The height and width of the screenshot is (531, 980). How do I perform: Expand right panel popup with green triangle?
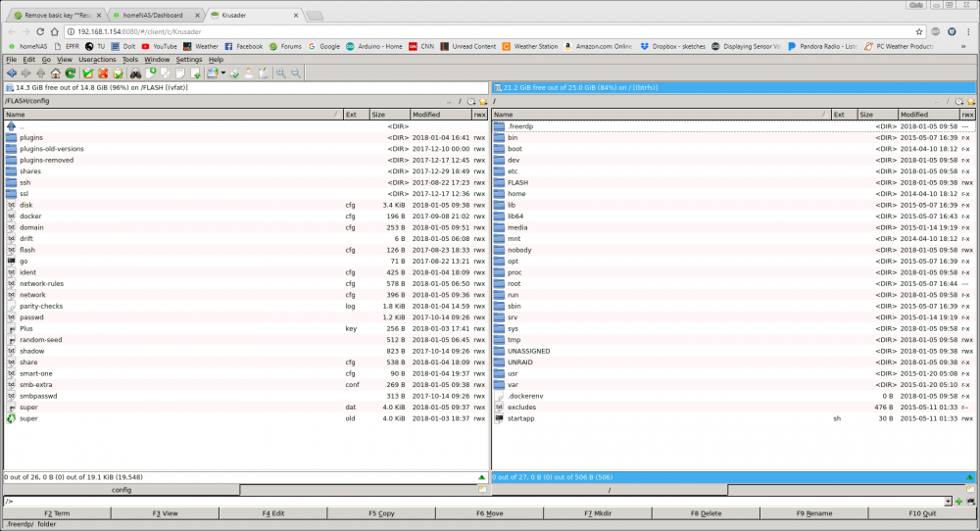click(969, 477)
